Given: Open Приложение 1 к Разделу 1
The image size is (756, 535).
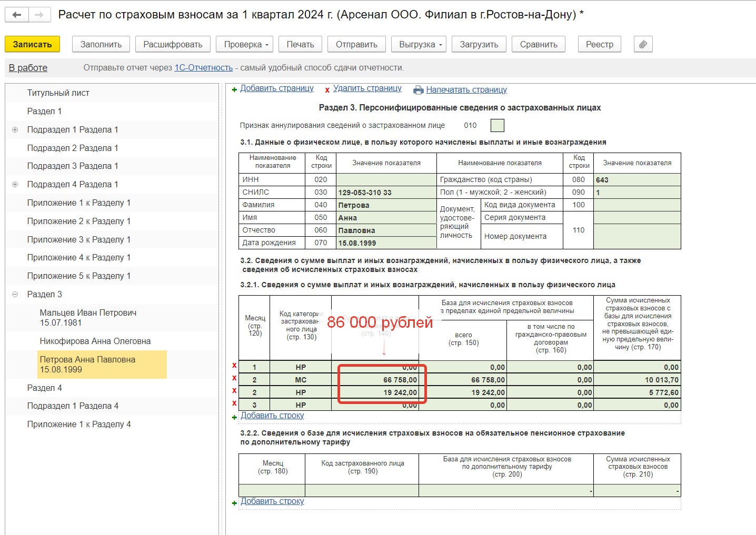Looking at the screenshot, I should [x=79, y=203].
